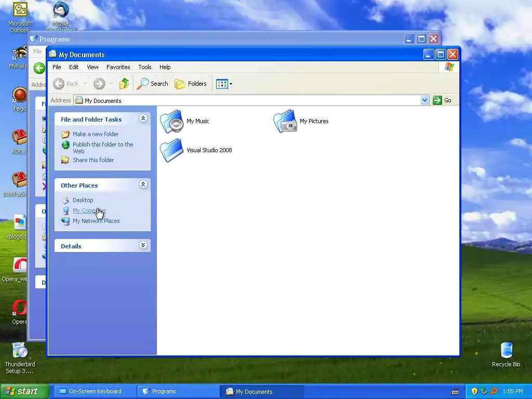This screenshot has width=532, height=399.
Task: Collapse the Other Places panel
Action: point(143,184)
